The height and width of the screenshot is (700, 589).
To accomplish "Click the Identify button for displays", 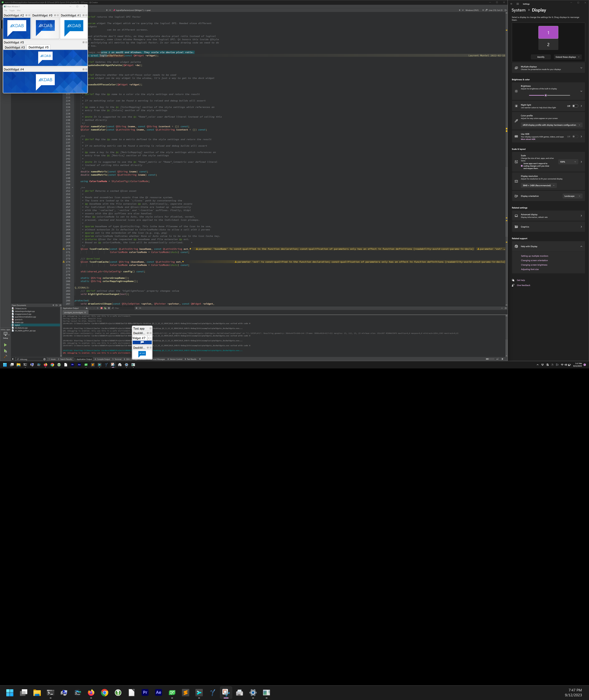I will (x=541, y=57).
